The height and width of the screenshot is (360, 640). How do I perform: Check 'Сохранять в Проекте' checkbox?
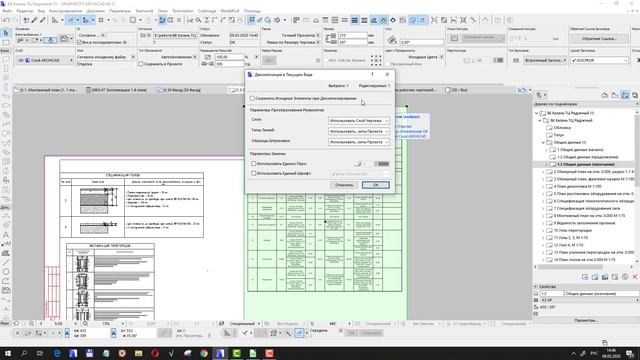click(x=141, y=64)
